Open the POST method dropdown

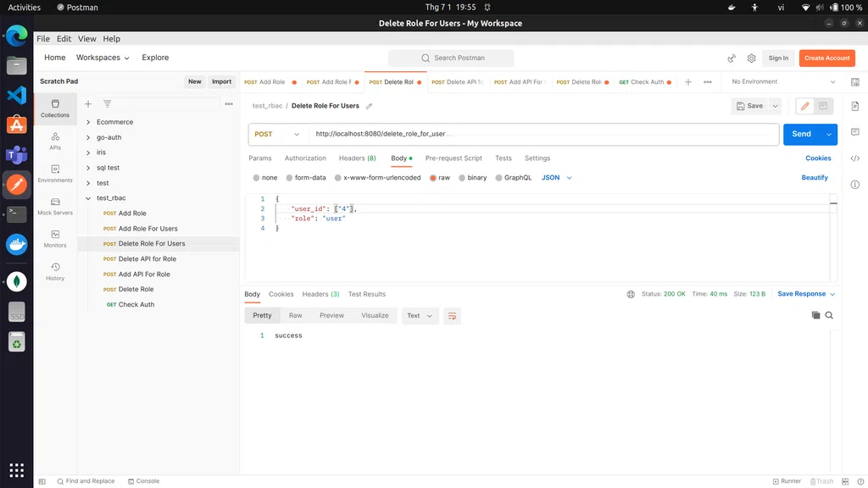coord(277,134)
